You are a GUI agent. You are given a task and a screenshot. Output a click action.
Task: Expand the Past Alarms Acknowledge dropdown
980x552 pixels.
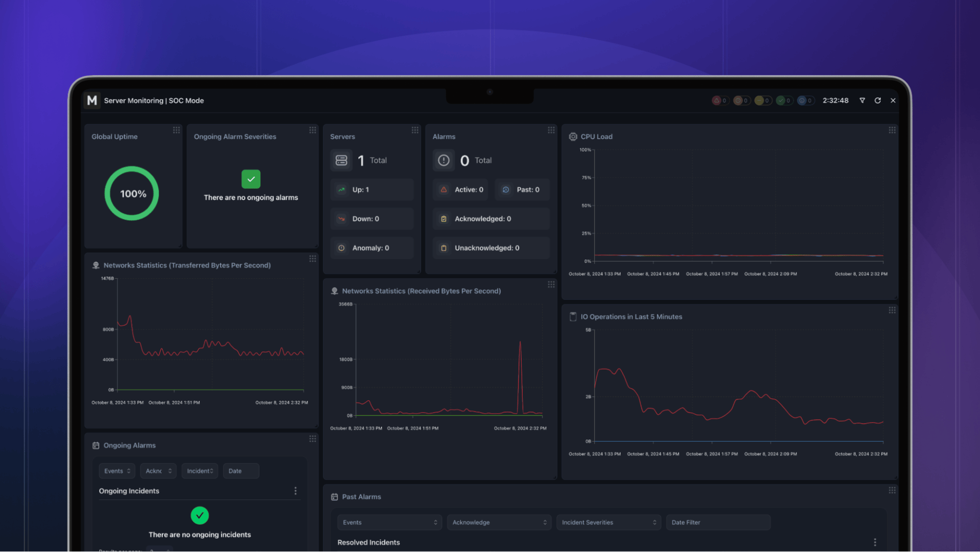click(499, 522)
